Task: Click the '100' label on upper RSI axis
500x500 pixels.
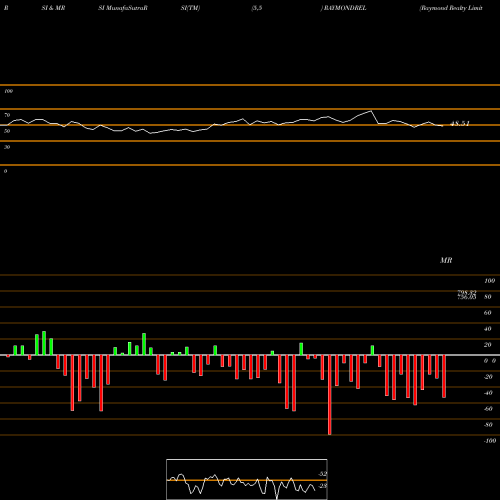Action: 8,91
